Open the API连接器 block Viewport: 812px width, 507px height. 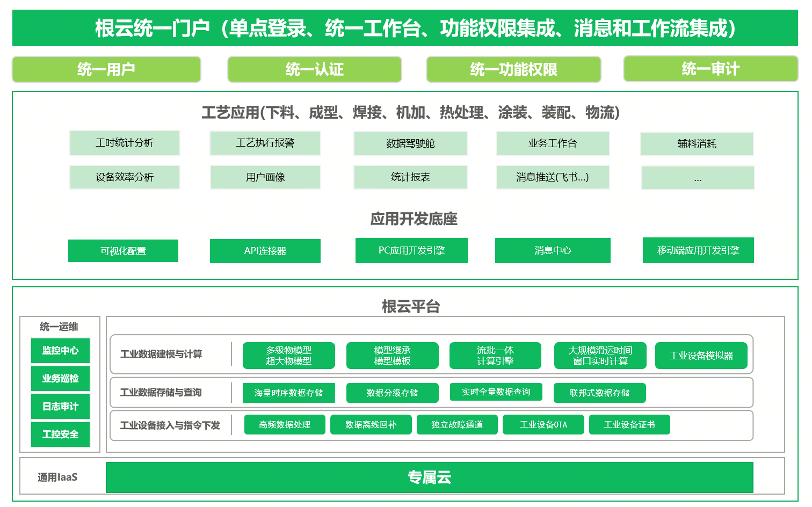coord(265,251)
